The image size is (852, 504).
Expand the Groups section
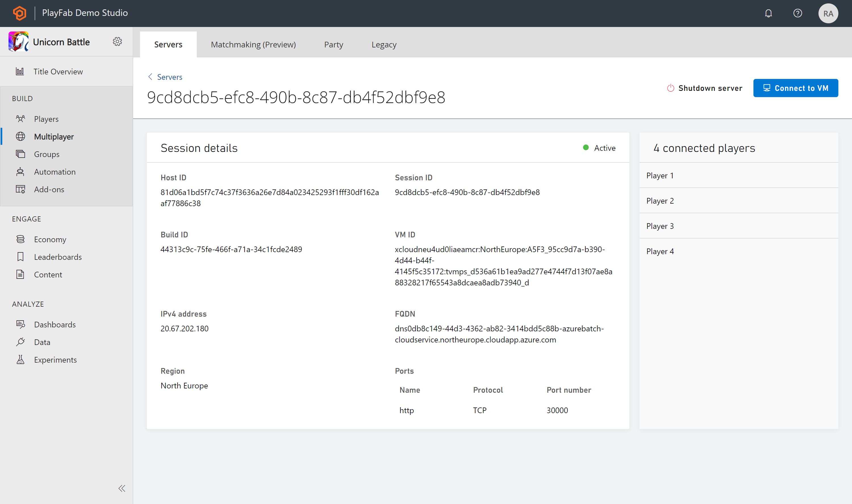pos(47,154)
